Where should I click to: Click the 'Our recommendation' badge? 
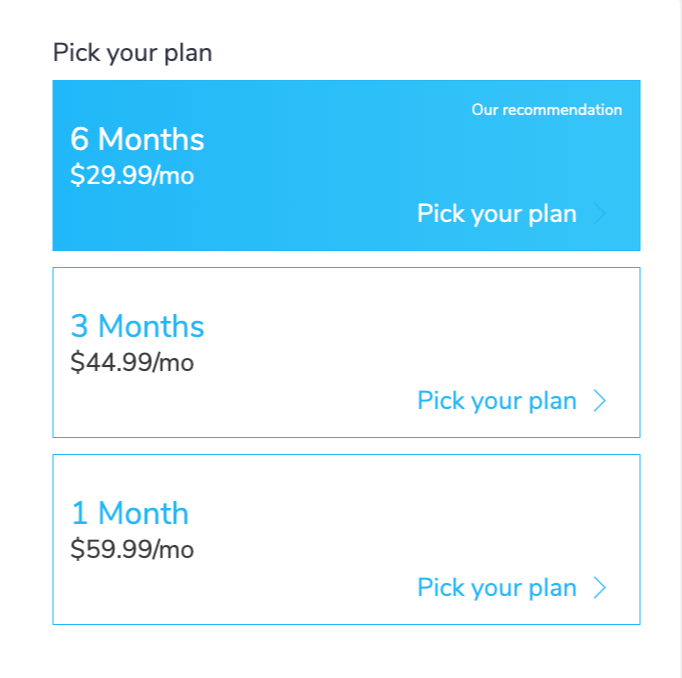[x=546, y=110]
